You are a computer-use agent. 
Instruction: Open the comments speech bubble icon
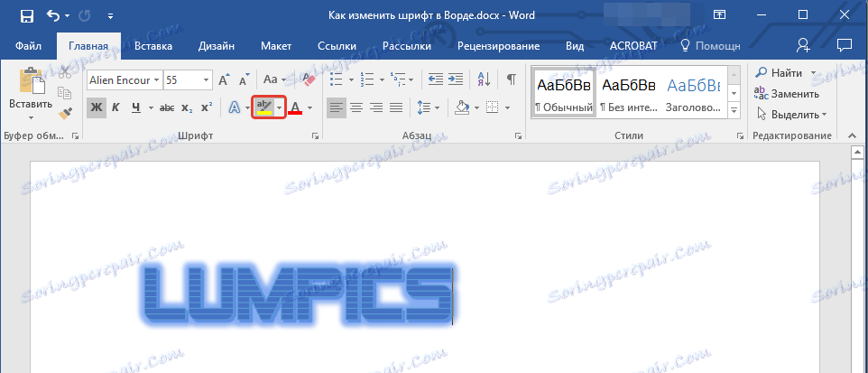click(844, 45)
